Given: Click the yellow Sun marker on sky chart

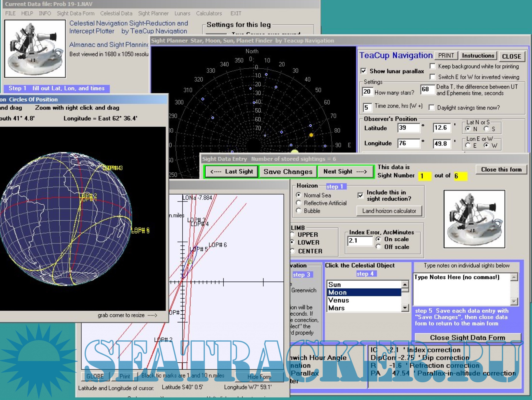Looking at the screenshot, I should 311,135.
